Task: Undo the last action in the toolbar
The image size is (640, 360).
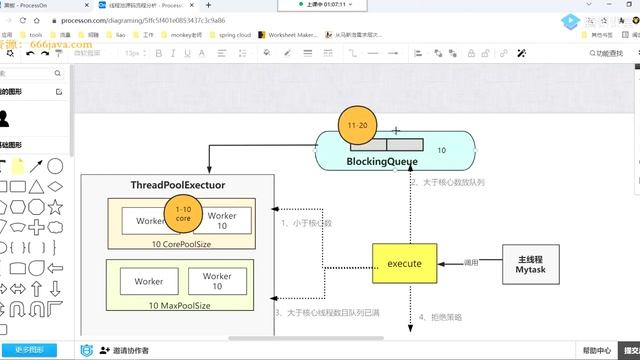Action: click(30, 53)
